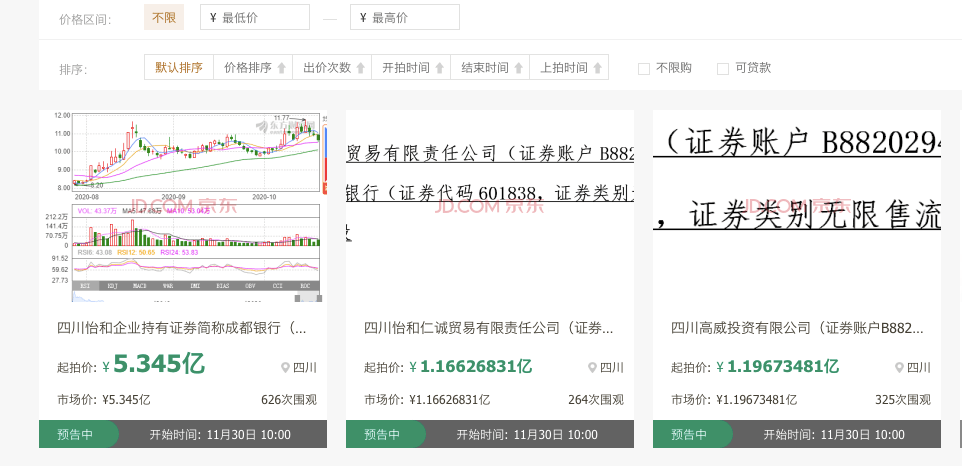Click the market price 市场价 ¥5.345亿
The height and width of the screenshot is (466, 962).
[x=104, y=400]
